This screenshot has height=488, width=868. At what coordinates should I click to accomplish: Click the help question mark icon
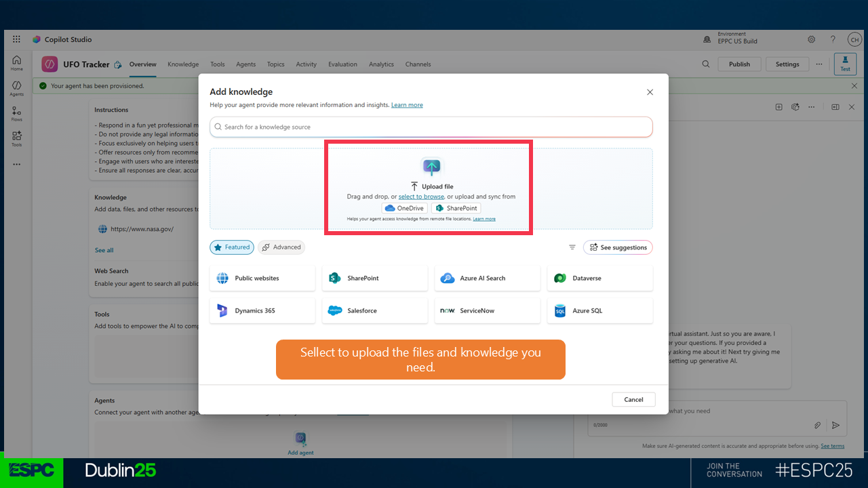(833, 40)
